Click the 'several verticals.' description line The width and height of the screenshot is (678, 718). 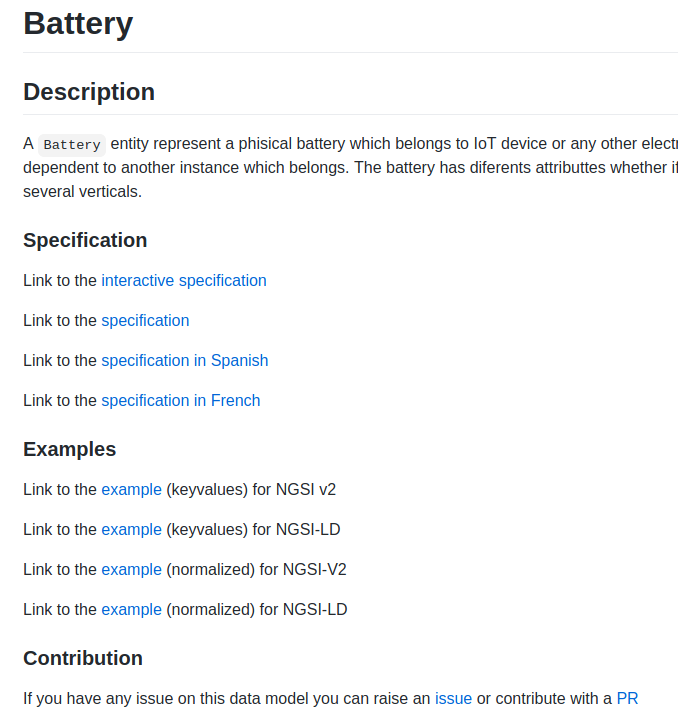click(x=82, y=191)
